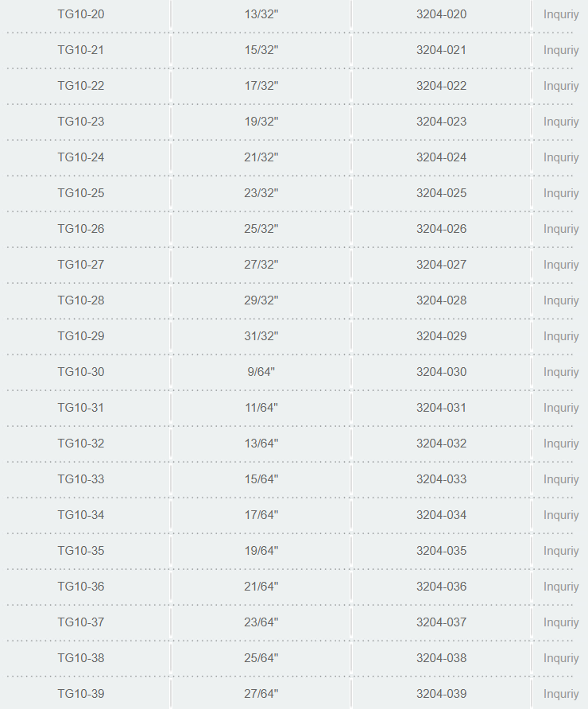The image size is (588, 709).
Task: Open Inquriy for the TG10-21 row
Action: pos(560,50)
